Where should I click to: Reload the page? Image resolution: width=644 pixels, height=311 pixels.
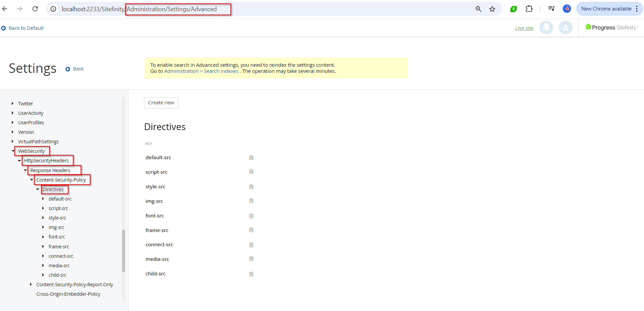click(x=35, y=9)
